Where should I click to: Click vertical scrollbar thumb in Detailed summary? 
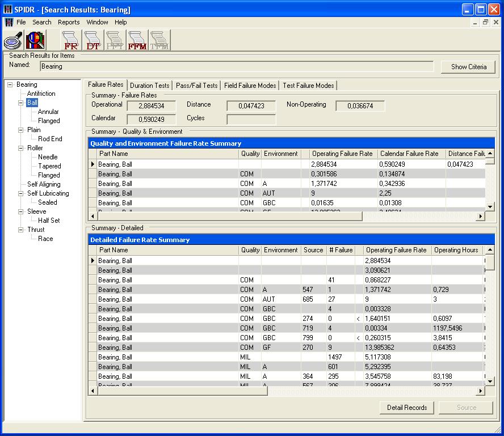click(490, 263)
